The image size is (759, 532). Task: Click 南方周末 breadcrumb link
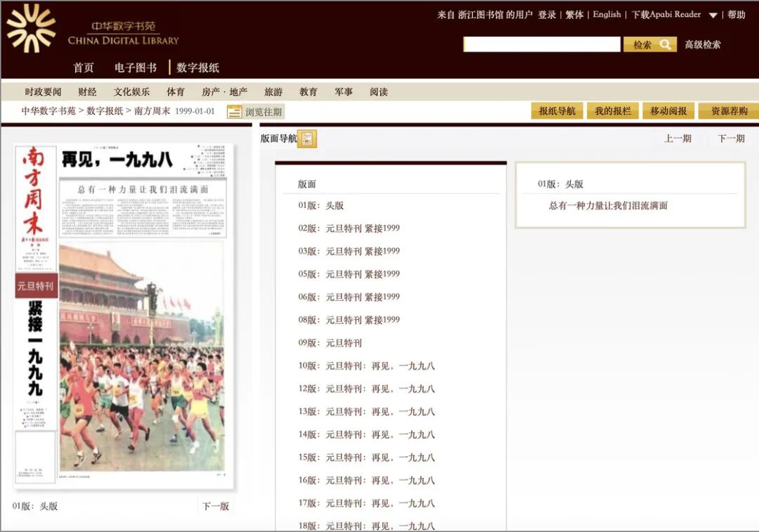(x=152, y=111)
